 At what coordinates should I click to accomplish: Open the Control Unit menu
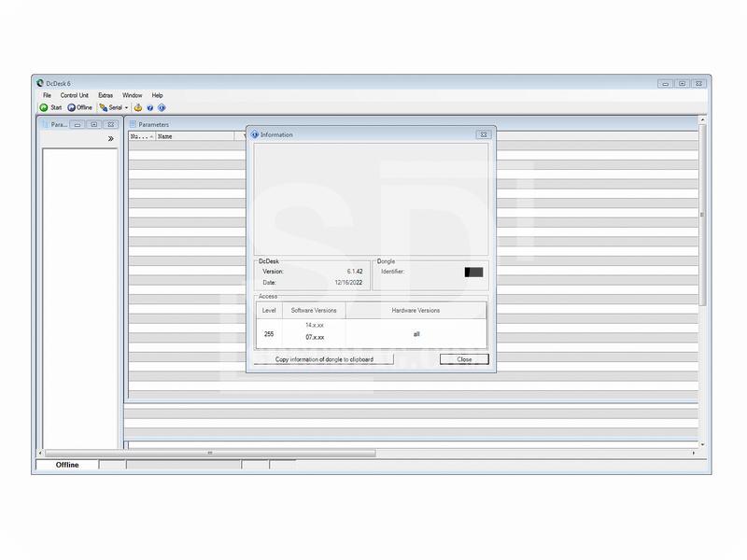75,95
